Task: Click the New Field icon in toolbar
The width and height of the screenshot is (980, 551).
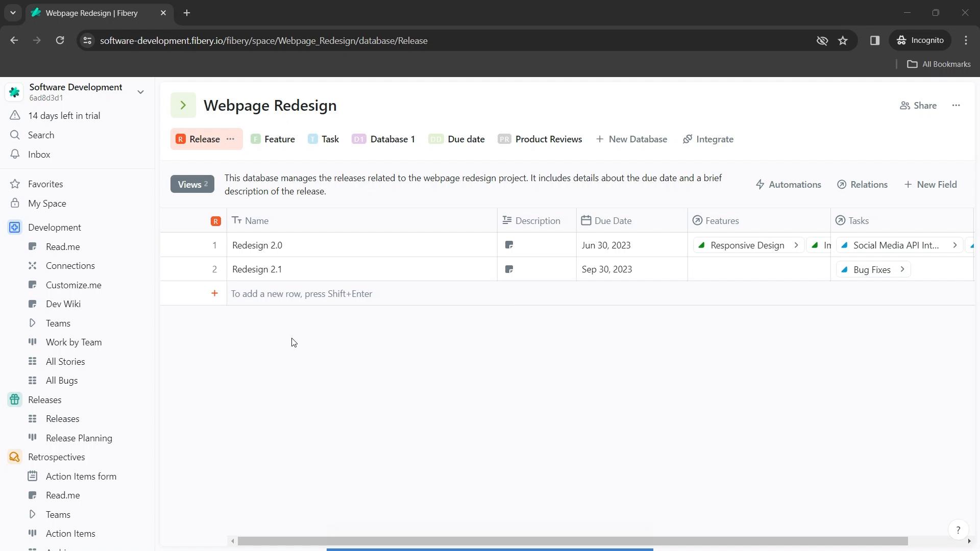Action: click(x=932, y=184)
